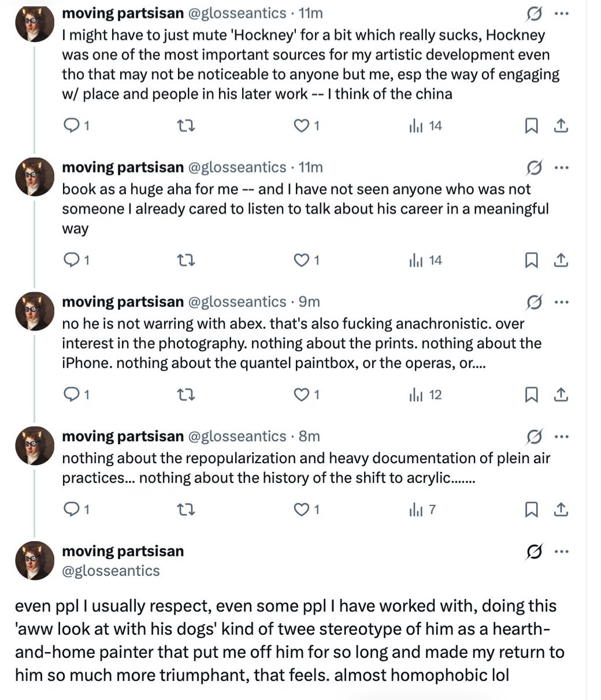Image resolution: width=601 pixels, height=700 pixels.
Task: Share the 'mute Hockney' tweet
Action: click(x=560, y=125)
